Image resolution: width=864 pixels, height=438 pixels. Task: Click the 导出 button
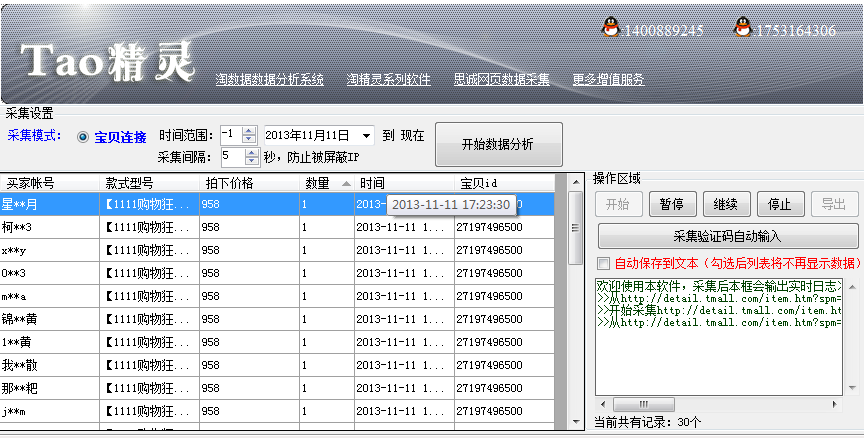(x=834, y=204)
